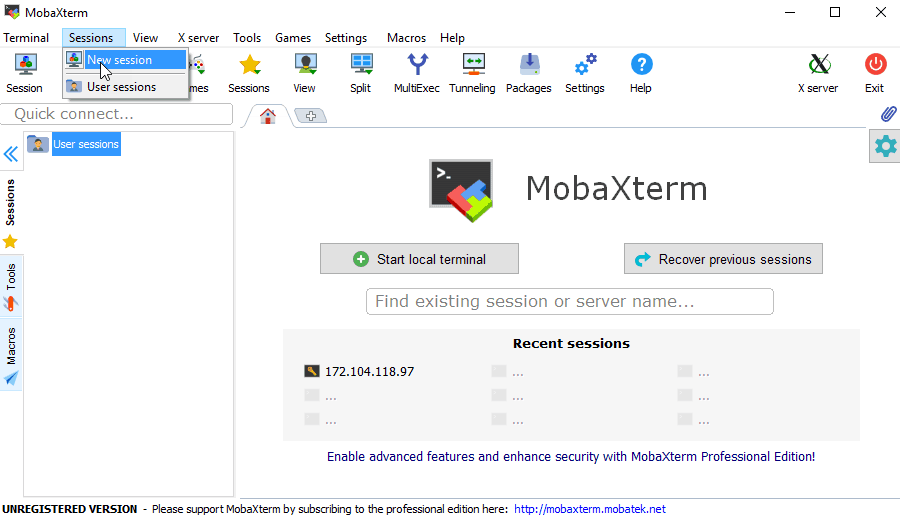Image resolution: width=900 pixels, height=517 pixels.
Task: Click the Help question mark toolbar icon
Action: click(641, 73)
